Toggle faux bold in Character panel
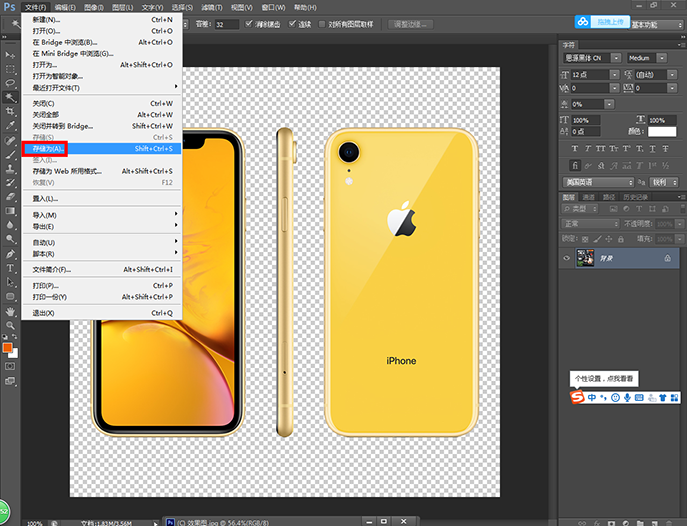Viewport: 687px width, 526px height. 575,148
